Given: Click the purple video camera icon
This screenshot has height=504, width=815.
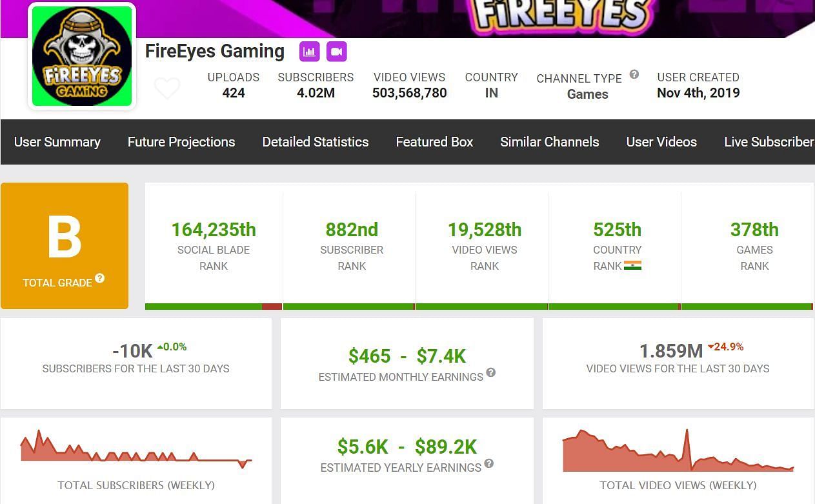Looking at the screenshot, I should pyautogui.click(x=336, y=52).
